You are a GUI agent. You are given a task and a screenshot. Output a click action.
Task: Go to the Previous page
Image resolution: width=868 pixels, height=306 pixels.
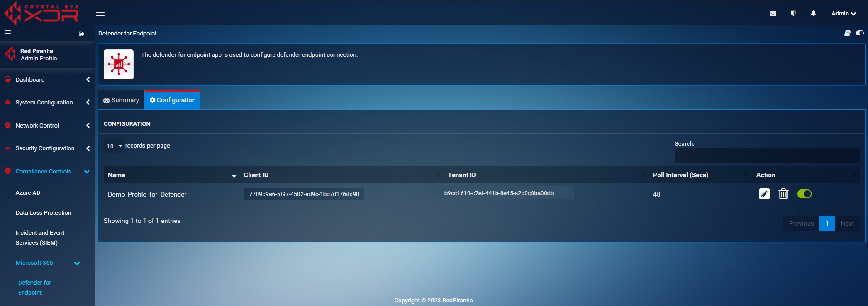click(x=801, y=224)
